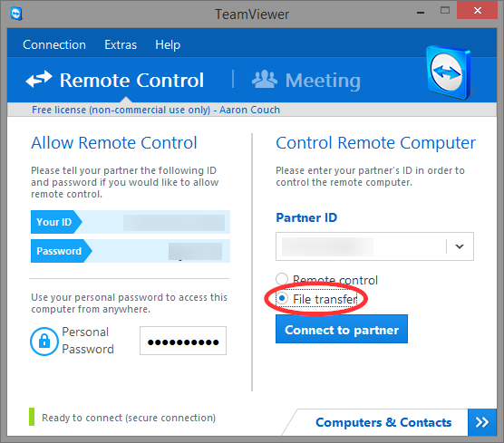This screenshot has height=443, width=504.
Task: Click the large TeamViewer logo in header
Action: [449, 72]
